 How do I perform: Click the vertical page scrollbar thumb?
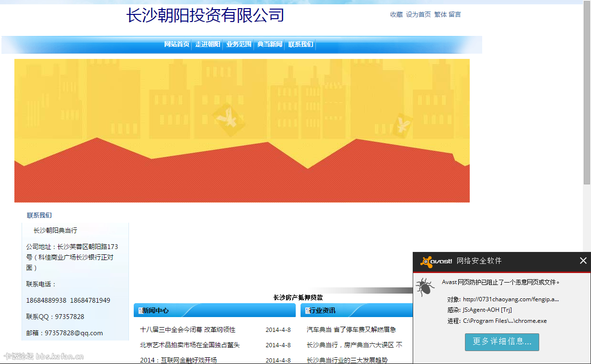tap(587, 93)
